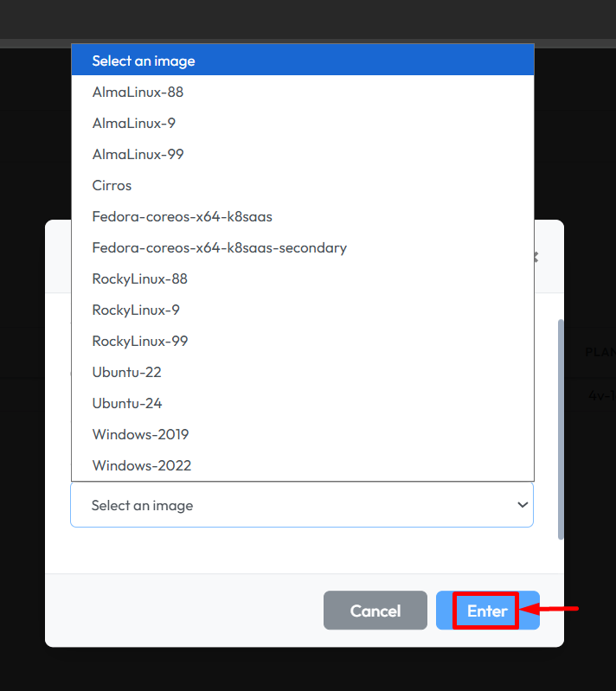This screenshot has width=616, height=691.
Task: Close the dialog with the X icon
Action: 536,257
